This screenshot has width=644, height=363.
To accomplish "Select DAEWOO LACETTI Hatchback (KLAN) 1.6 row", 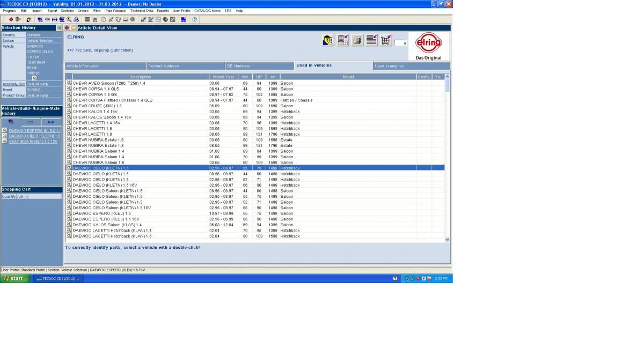I will (x=255, y=236).
